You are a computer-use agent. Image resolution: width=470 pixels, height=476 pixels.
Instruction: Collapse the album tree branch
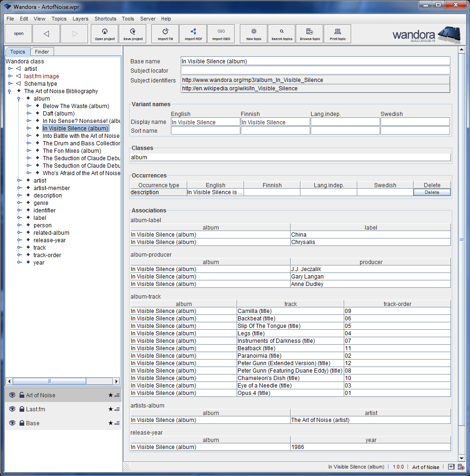[x=19, y=98]
